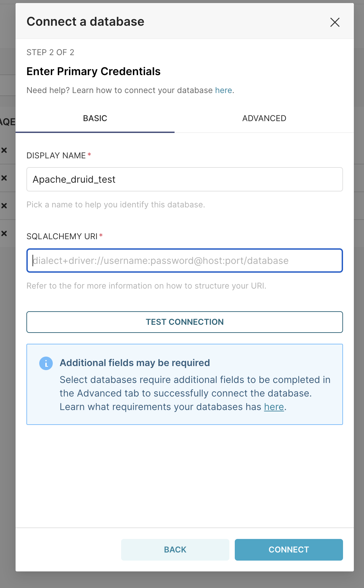Switch to the ADVANCED tab
The height and width of the screenshot is (588, 364).
(264, 118)
